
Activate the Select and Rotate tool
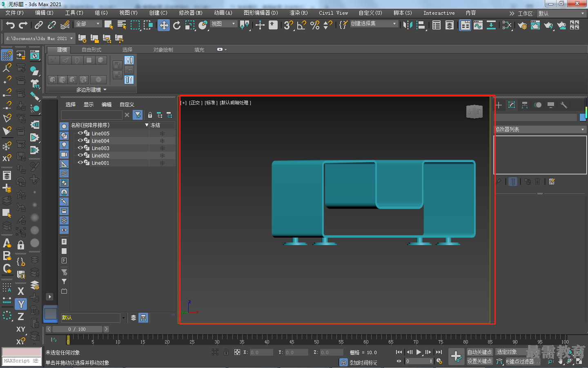(x=177, y=25)
